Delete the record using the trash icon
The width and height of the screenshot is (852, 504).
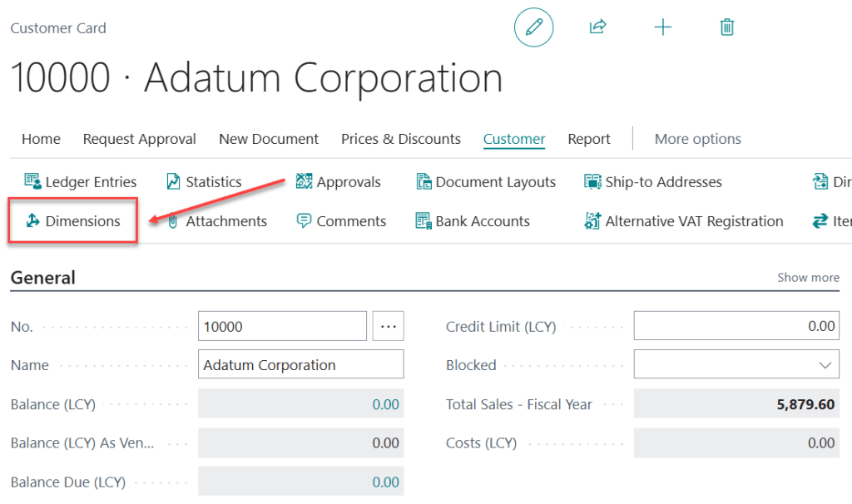click(x=726, y=27)
